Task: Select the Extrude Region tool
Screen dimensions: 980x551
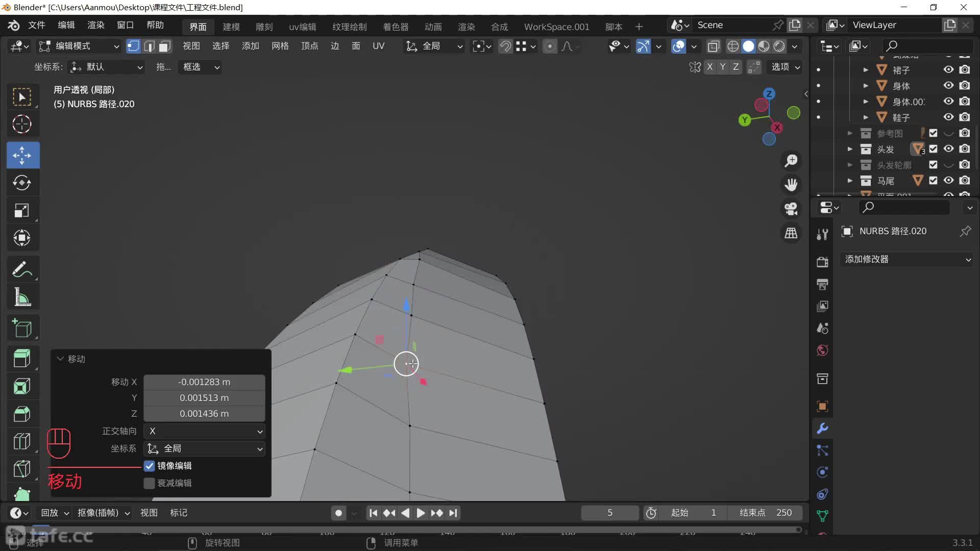Action: tap(22, 359)
